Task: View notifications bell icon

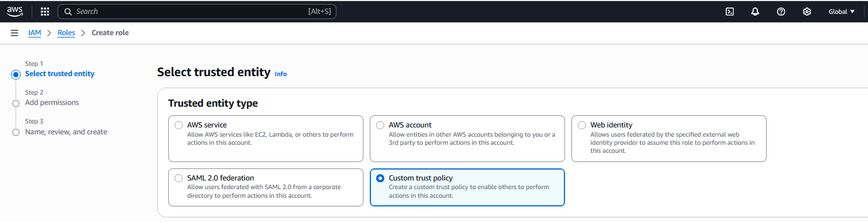Action: (755, 12)
